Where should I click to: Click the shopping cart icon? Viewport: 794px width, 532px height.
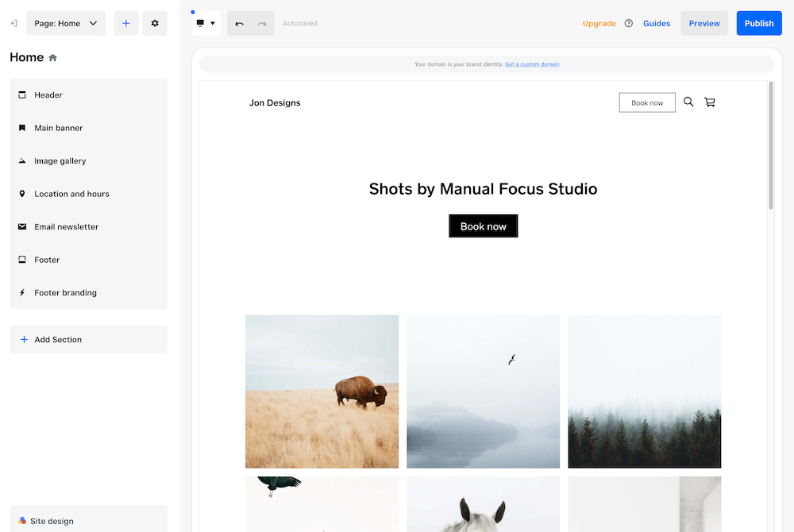click(709, 102)
